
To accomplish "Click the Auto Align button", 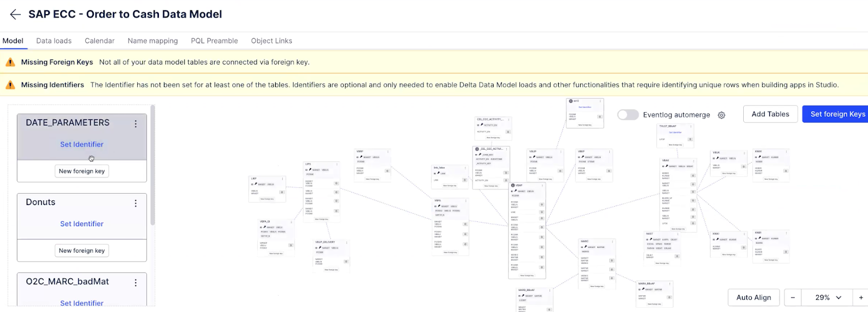I will (x=754, y=297).
